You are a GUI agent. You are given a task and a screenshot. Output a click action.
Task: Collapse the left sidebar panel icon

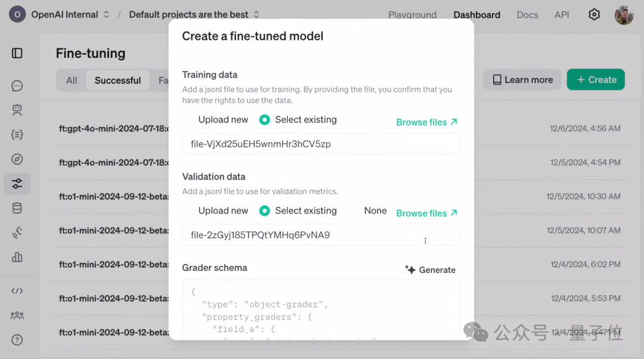(17, 54)
